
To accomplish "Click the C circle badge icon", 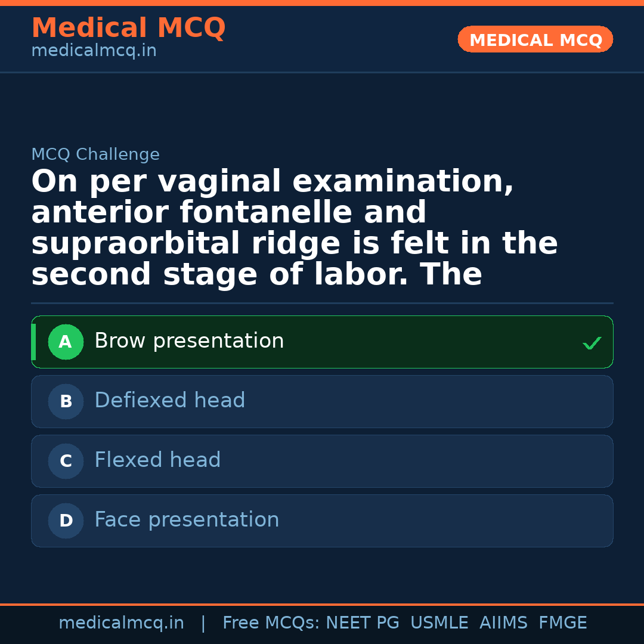I will 66,461.
